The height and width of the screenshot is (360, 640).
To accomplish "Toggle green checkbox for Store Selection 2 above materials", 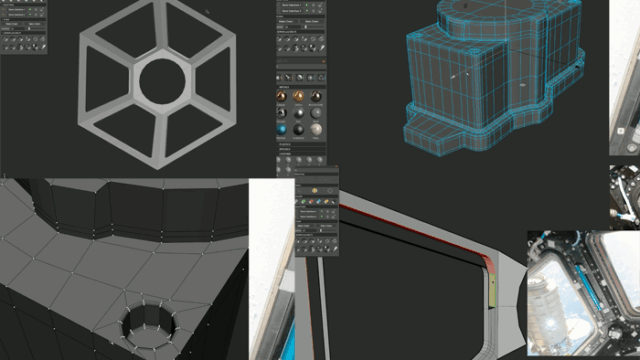I will tap(307, 11).
